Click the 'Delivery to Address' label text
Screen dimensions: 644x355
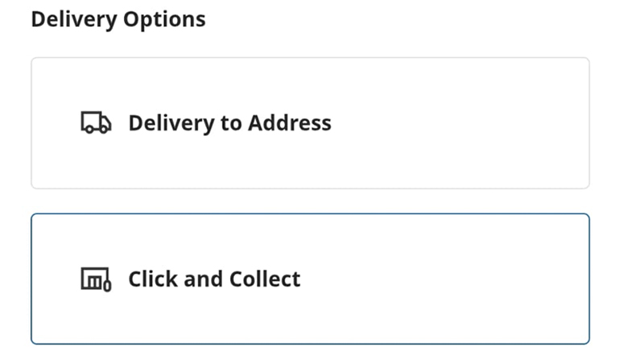229,123
